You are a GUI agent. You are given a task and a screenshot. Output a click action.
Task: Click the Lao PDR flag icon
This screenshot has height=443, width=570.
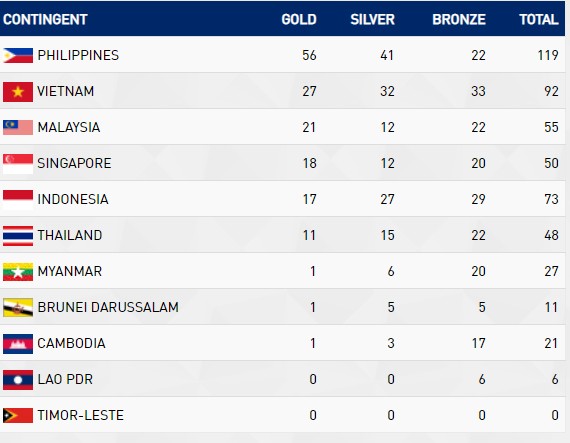(x=18, y=380)
